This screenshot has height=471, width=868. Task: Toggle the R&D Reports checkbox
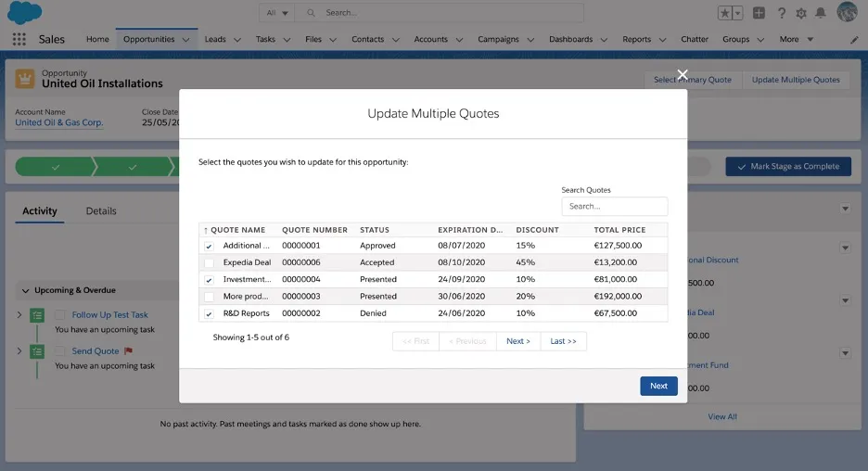[x=209, y=313]
